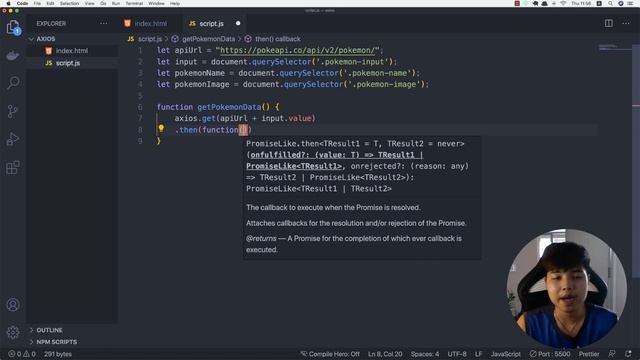Screen dimensions: 640x360
Task: Open the Terminal menu
Action: pos(134,3)
